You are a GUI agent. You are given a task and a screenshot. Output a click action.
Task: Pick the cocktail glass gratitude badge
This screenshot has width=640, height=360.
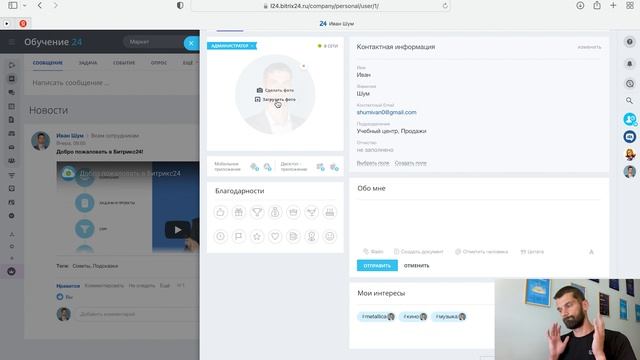[312, 212]
